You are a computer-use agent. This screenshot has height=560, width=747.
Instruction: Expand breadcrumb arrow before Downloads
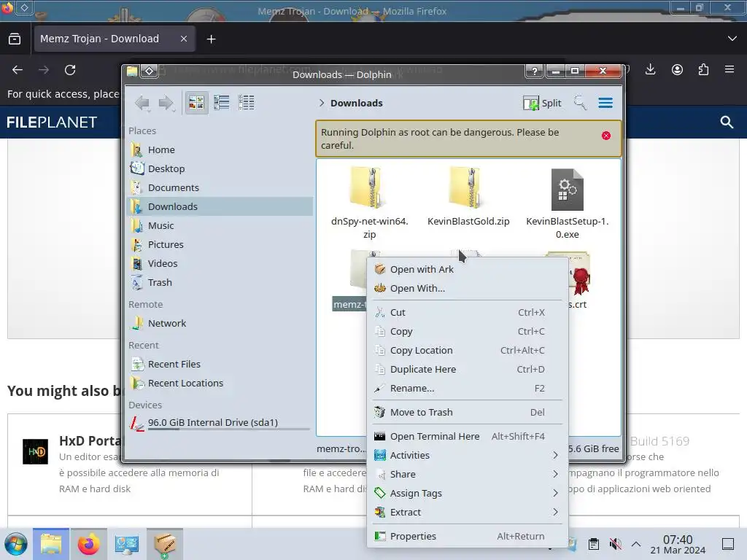[x=322, y=103]
